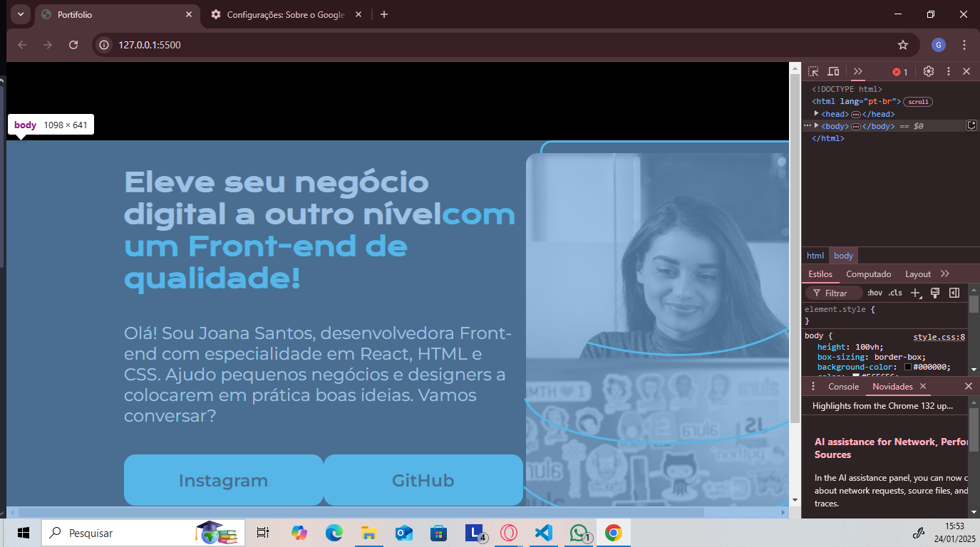Image resolution: width=980 pixels, height=547 pixels.
Task: Go back with the browser back arrow
Action: click(x=22, y=45)
